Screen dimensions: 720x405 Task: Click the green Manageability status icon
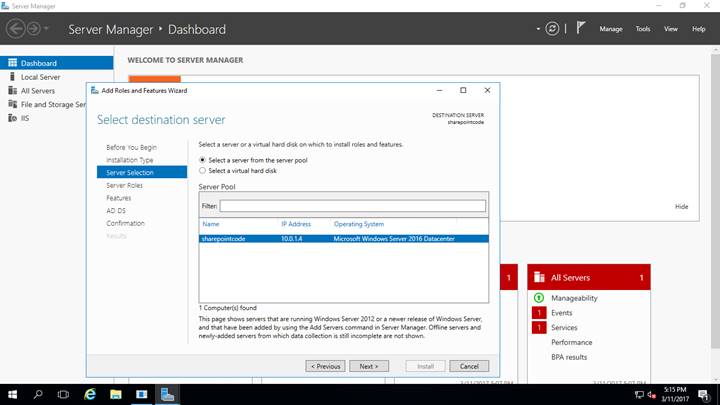point(539,298)
